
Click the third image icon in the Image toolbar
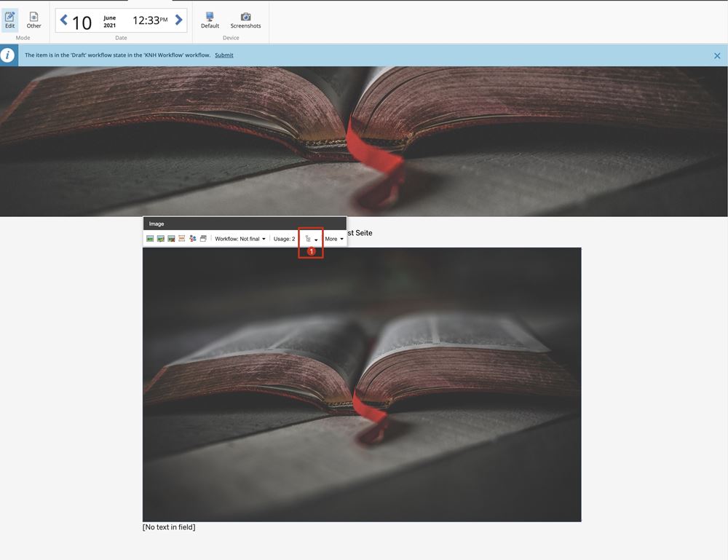(171, 239)
